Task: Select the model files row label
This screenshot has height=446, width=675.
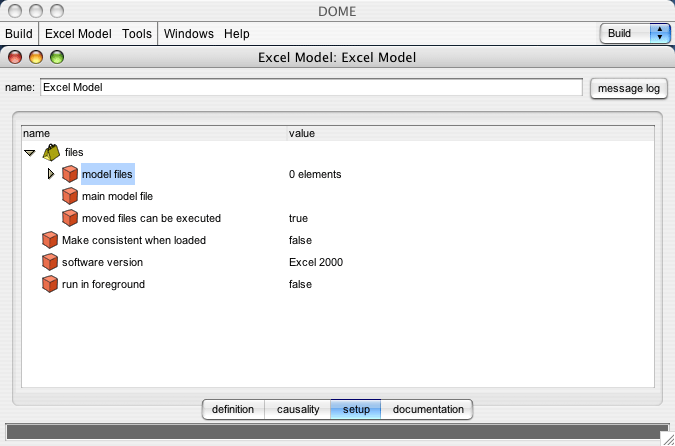Action: pos(108,174)
